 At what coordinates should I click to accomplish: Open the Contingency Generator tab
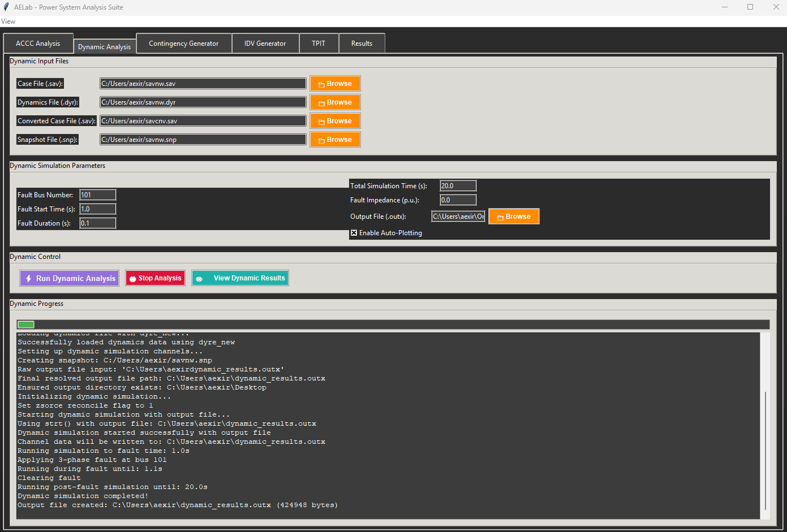(x=183, y=44)
